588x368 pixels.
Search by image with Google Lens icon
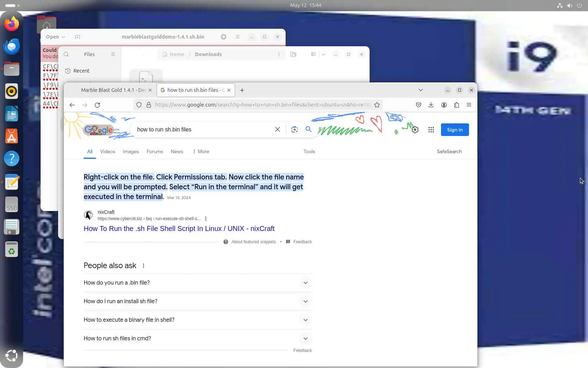(295, 129)
